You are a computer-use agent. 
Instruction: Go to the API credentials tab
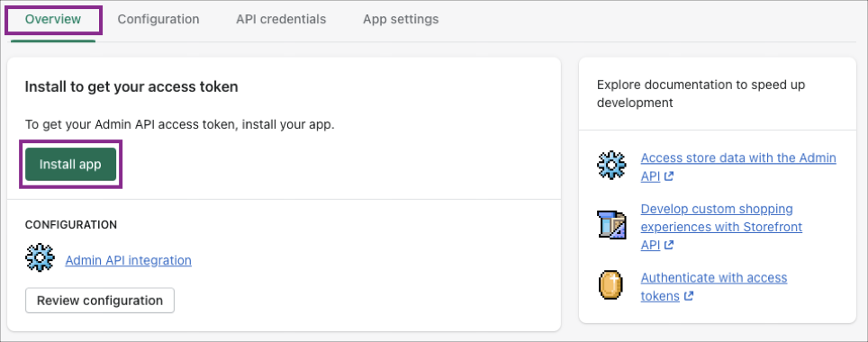(281, 20)
